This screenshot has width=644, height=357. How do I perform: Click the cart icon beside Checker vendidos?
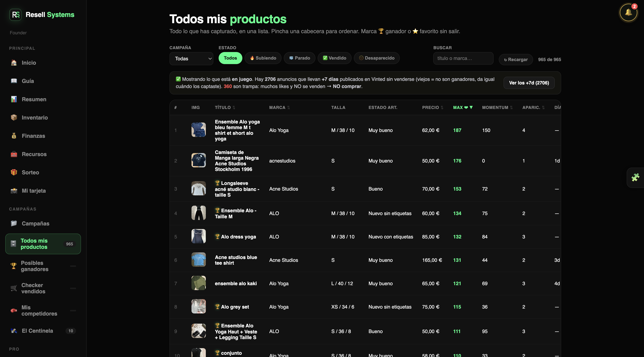14,288
